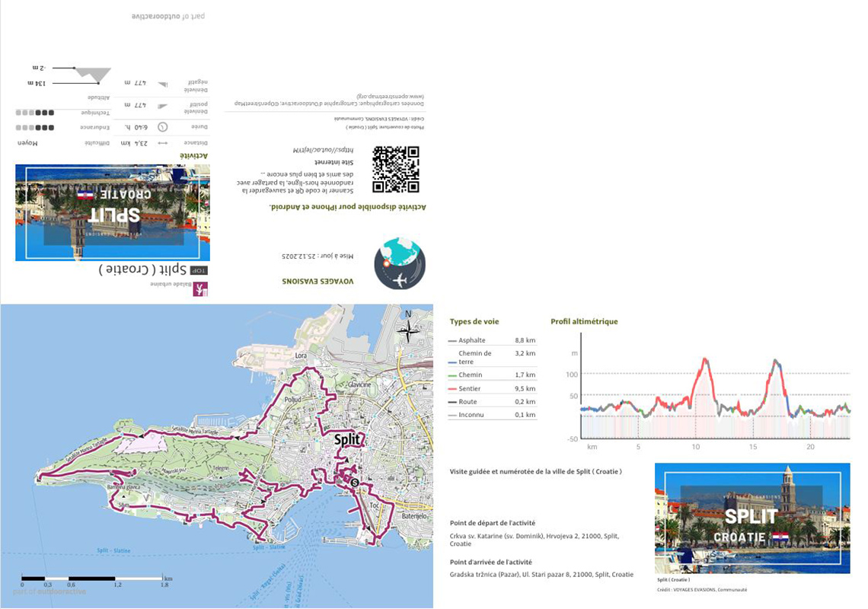
Task: Click the map distance scale bar
Action: click(93, 579)
